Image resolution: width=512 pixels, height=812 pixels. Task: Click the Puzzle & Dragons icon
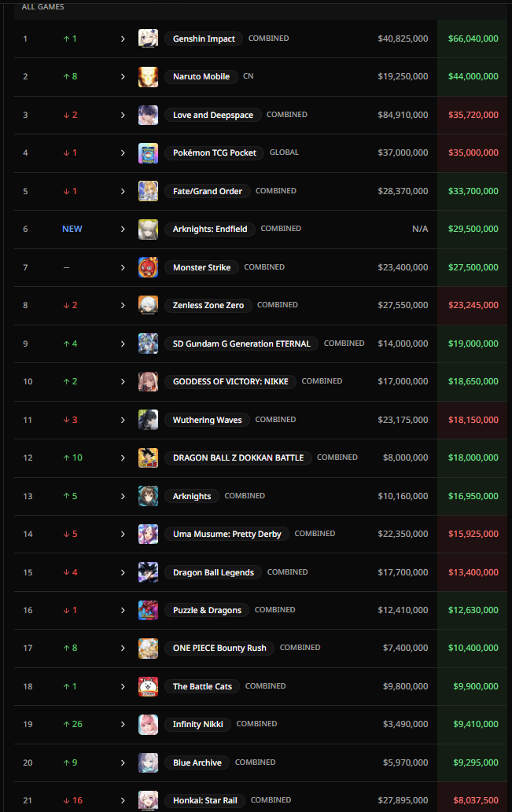pos(148,610)
